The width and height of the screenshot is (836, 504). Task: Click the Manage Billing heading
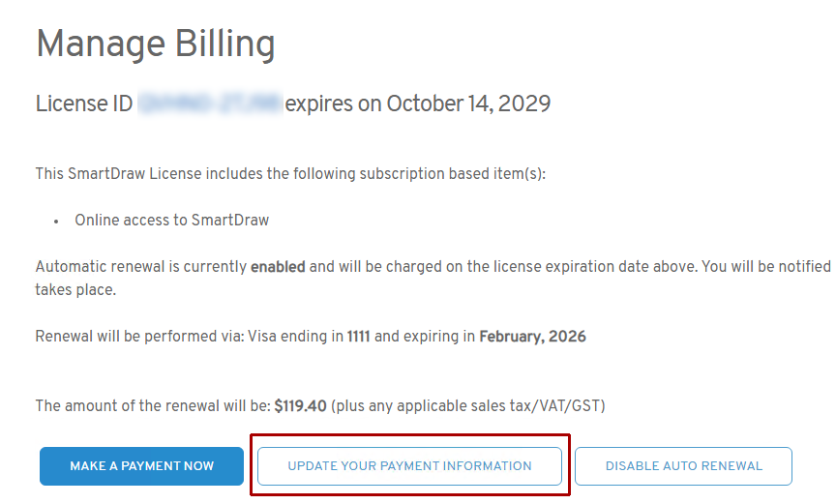coord(156,45)
